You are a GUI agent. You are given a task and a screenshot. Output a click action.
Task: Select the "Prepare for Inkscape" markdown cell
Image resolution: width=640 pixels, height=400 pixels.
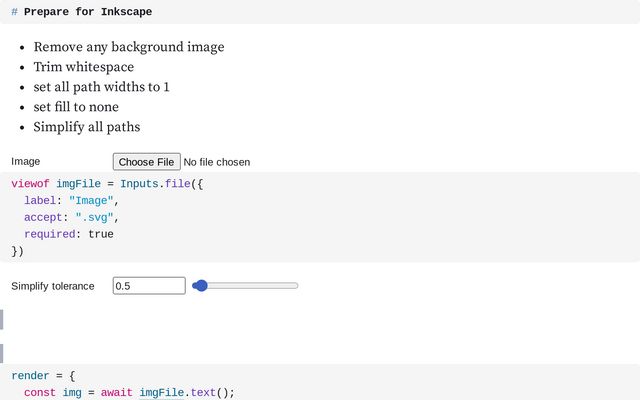click(x=320, y=12)
